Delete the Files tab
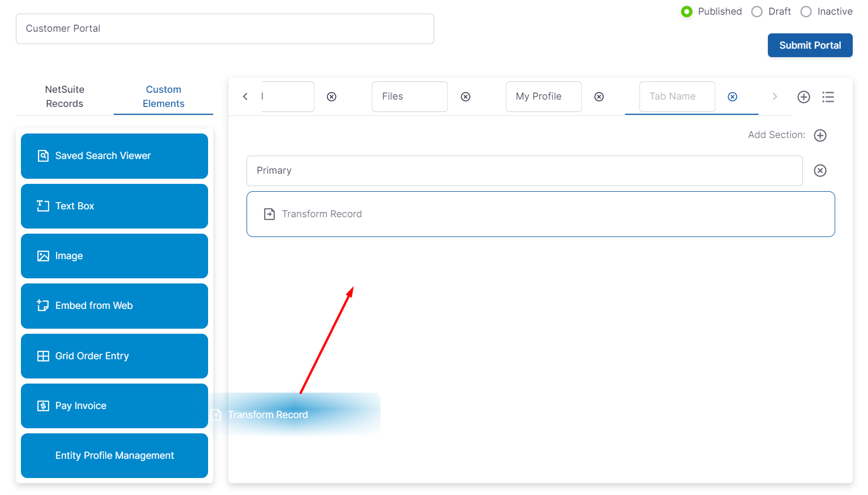 coord(465,97)
